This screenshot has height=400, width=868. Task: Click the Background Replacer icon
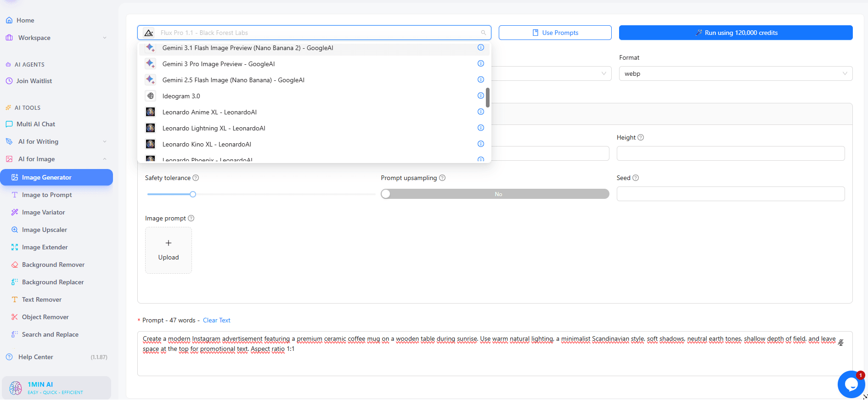pyautogui.click(x=15, y=282)
